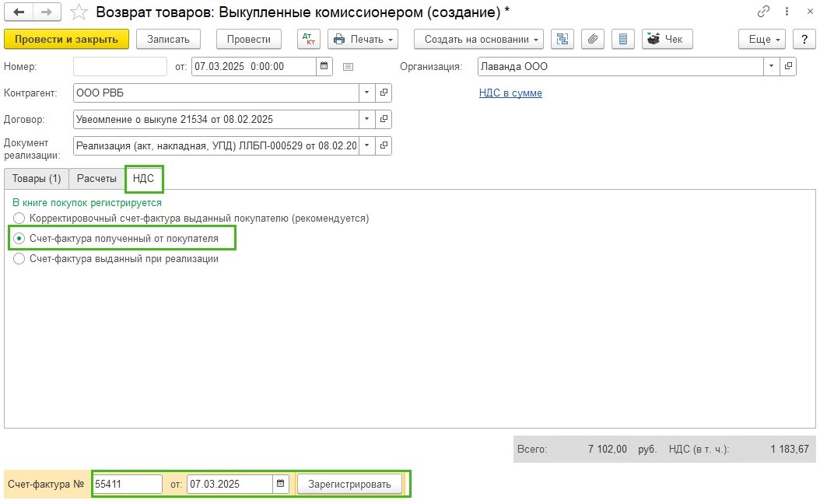Click the paperclip attachments icon
820x504 pixels.
coord(593,39)
